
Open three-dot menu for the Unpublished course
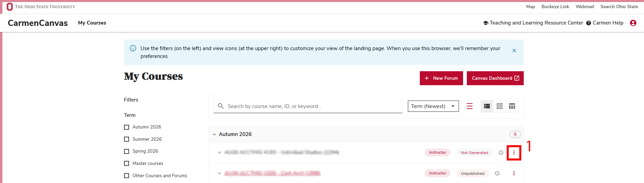click(514, 173)
